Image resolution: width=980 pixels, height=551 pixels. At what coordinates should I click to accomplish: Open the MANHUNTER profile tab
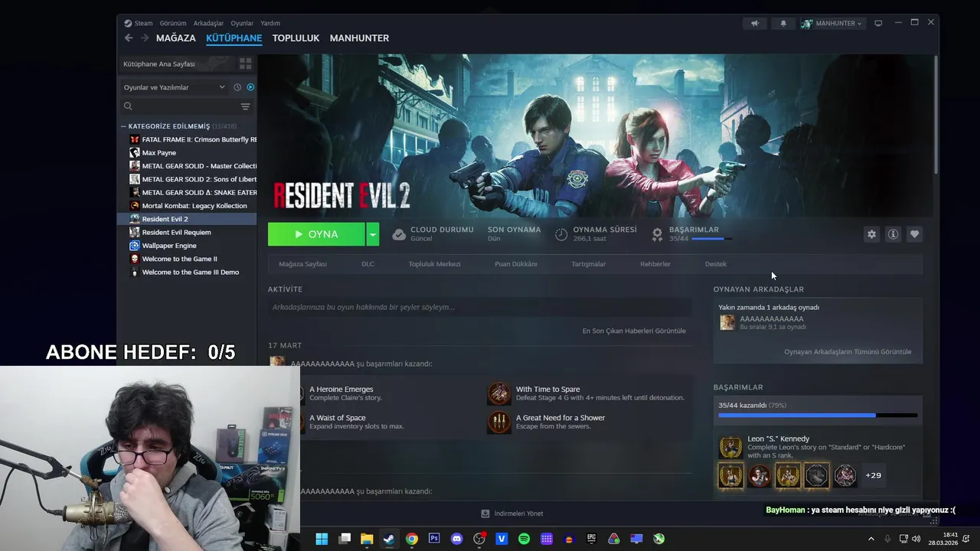click(359, 38)
